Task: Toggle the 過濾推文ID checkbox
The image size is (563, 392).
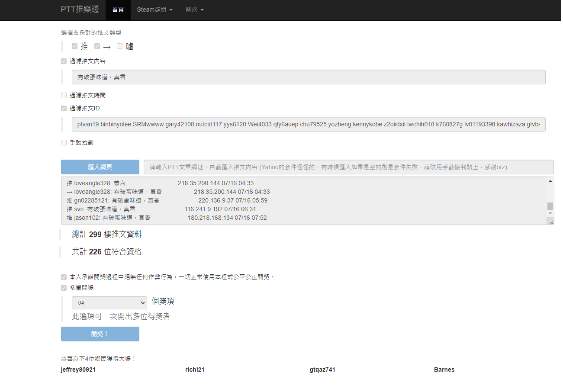Action: click(x=64, y=108)
